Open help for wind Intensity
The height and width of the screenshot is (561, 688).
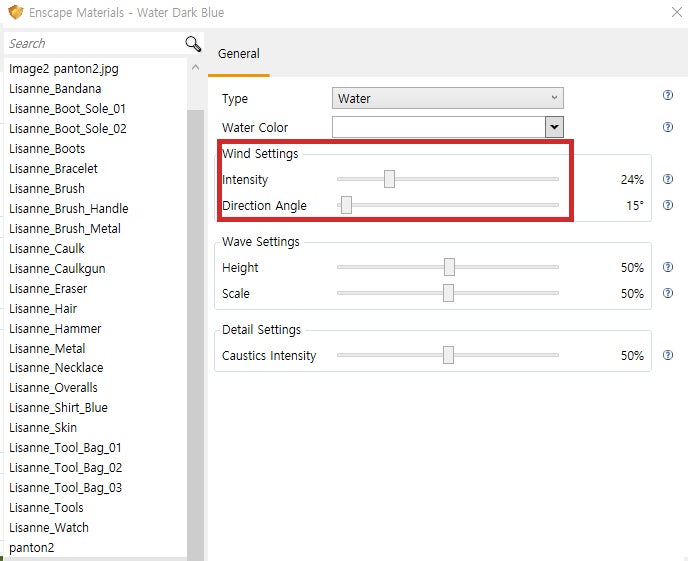pyautogui.click(x=667, y=179)
